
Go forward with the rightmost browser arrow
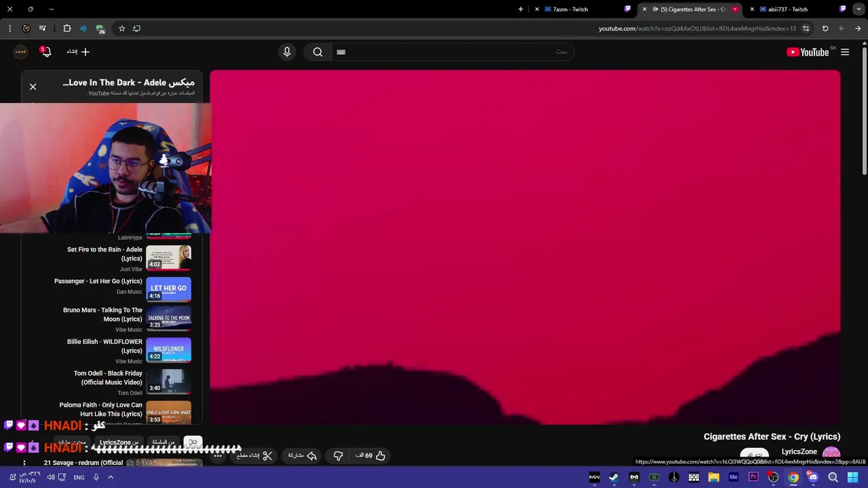click(x=858, y=28)
